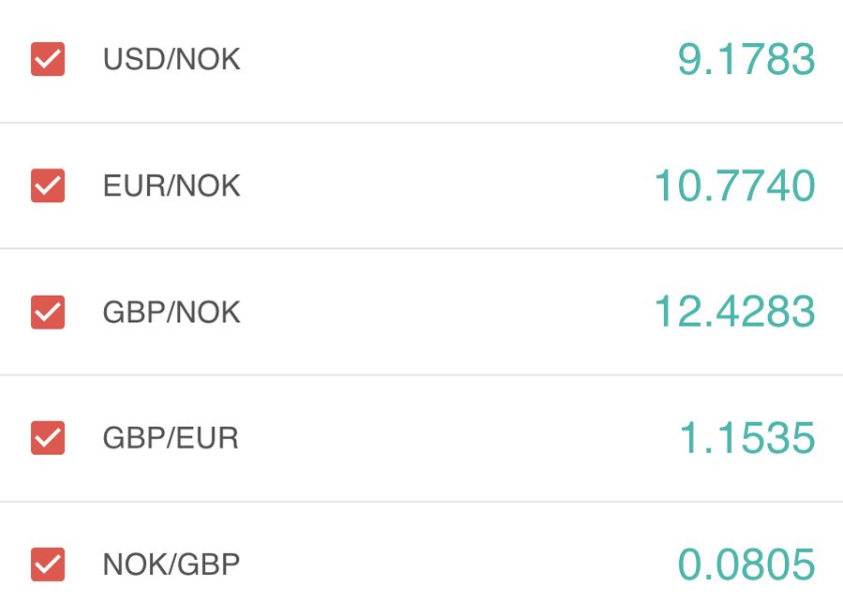843x616 pixels.
Task: Select the NOK/GBP currency pair label
Action: (171, 565)
